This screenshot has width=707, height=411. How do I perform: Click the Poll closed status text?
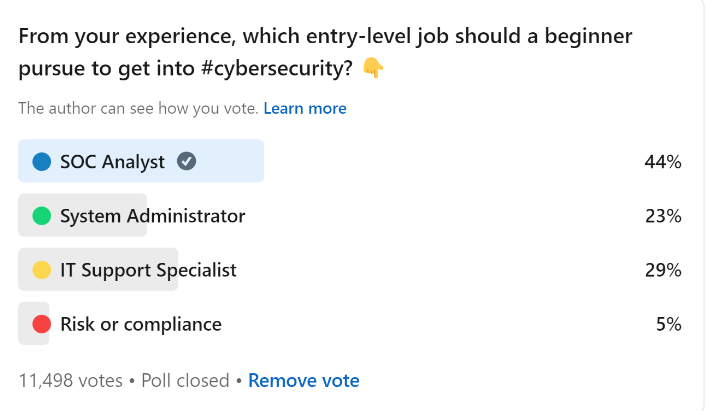coord(185,381)
